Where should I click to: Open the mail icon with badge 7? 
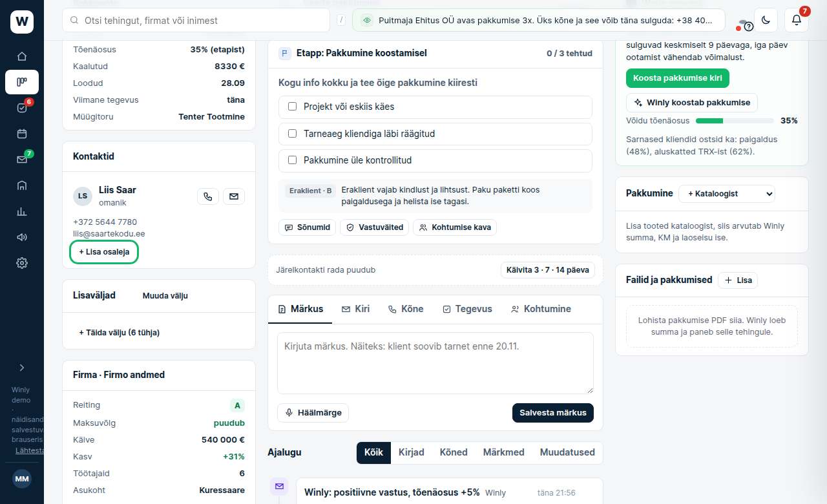pos(22,160)
